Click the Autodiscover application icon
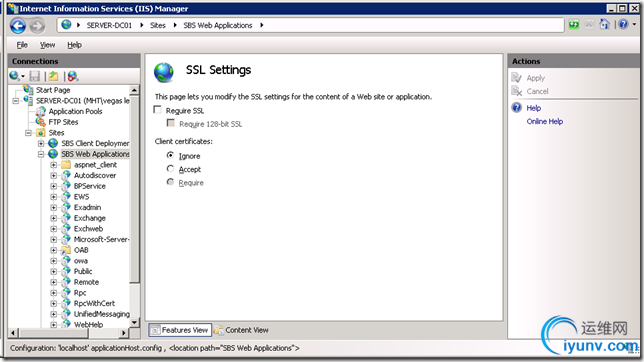 pyautogui.click(x=66, y=175)
